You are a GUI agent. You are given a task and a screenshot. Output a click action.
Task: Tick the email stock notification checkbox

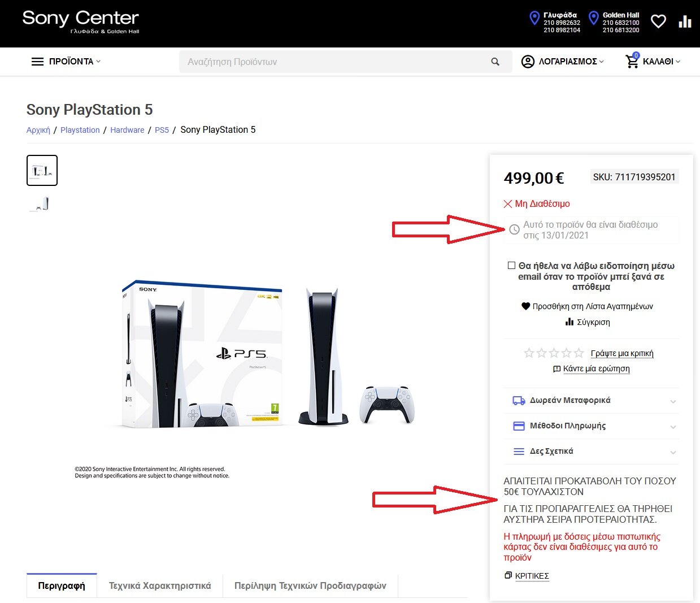(511, 265)
